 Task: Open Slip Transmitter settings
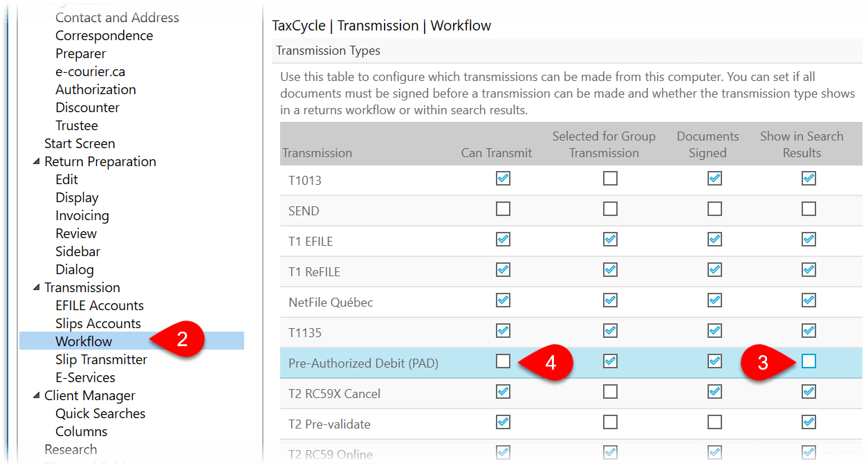tap(101, 359)
